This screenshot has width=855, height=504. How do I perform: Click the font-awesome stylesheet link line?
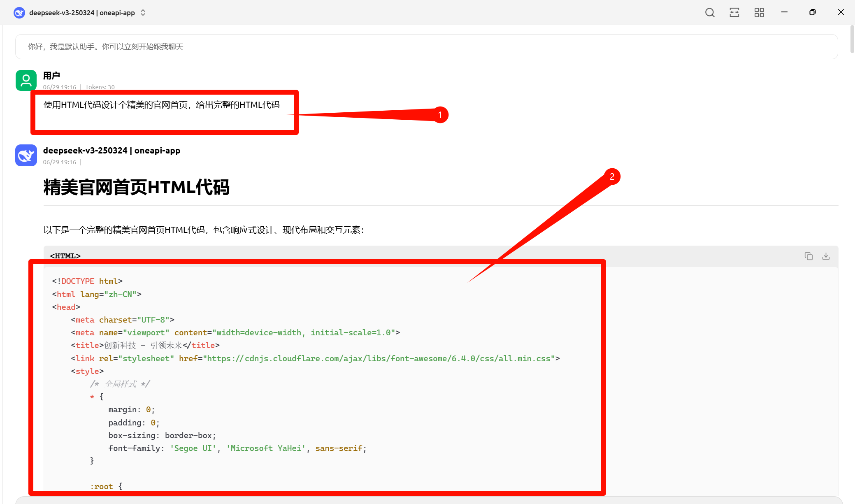pos(315,359)
